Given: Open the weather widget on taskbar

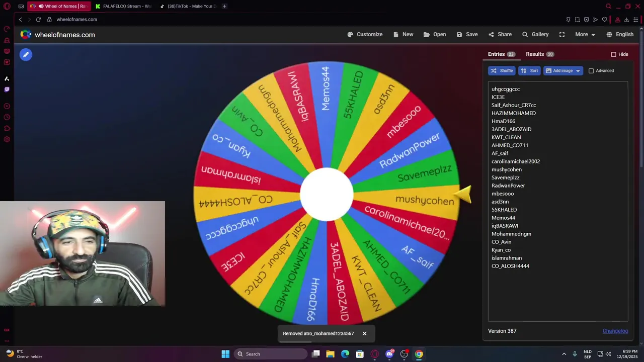Looking at the screenshot, I should tap(24, 354).
